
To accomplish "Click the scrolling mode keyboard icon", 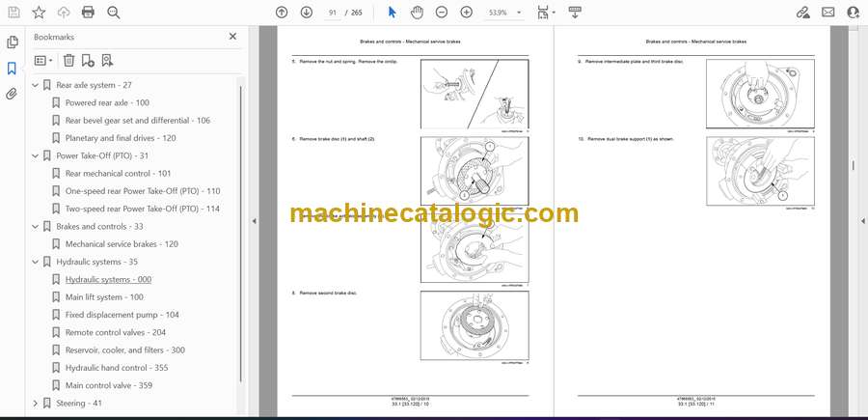I will click(x=575, y=13).
